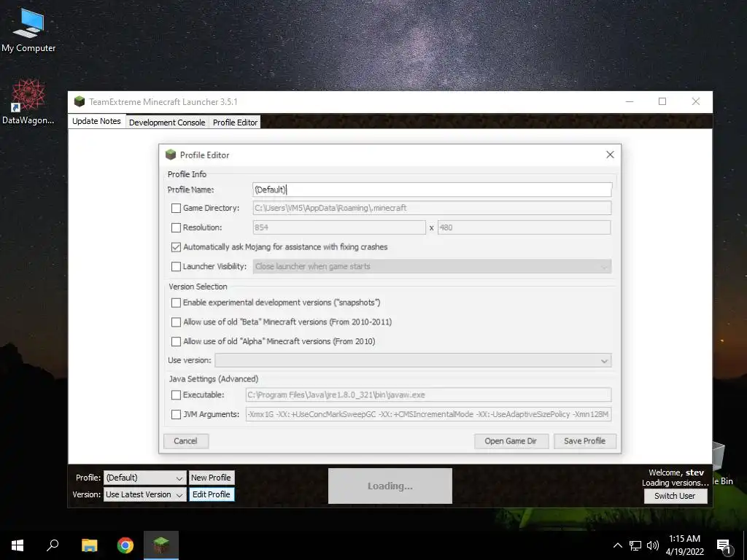The image size is (747, 560).
Task: Click the Profile Name text field
Action: coord(432,190)
